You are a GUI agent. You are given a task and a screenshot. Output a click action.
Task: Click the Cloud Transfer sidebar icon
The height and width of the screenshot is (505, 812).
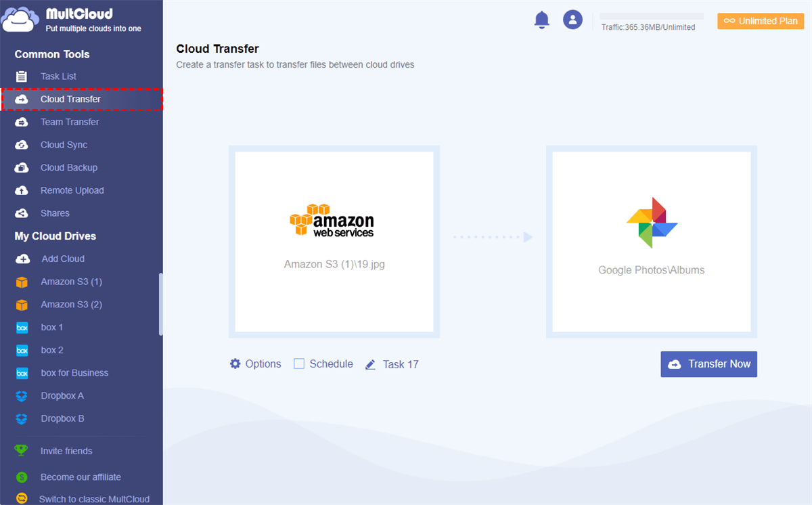click(22, 100)
